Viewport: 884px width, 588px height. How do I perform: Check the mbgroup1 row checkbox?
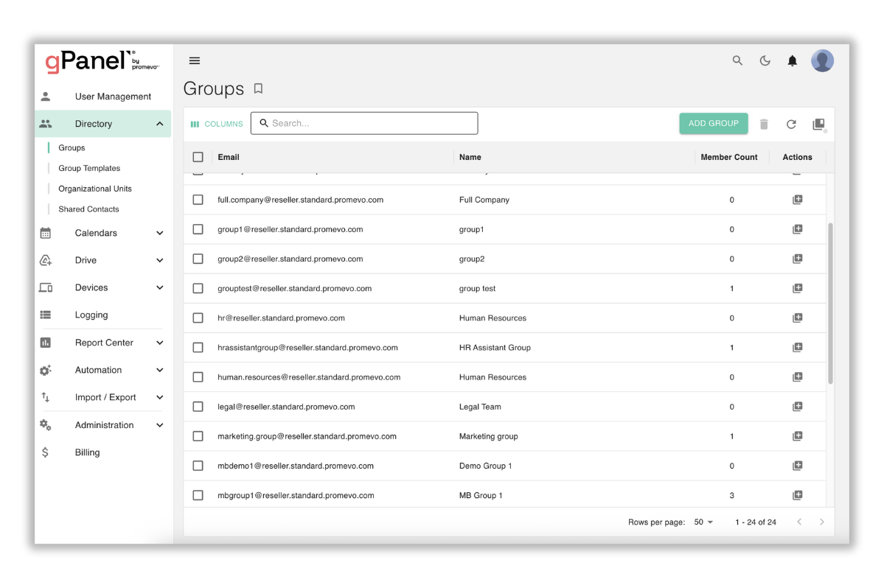pyautogui.click(x=198, y=495)
